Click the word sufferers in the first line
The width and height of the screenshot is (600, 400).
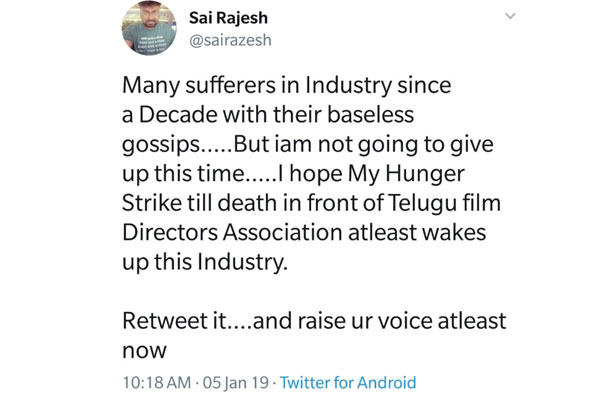230,85
